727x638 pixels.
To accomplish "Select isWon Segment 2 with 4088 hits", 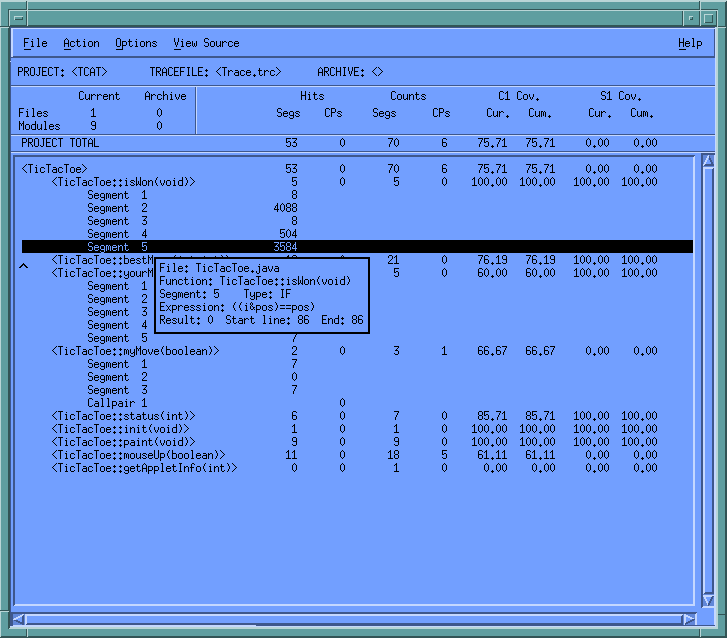I will [x=357, y=208].
